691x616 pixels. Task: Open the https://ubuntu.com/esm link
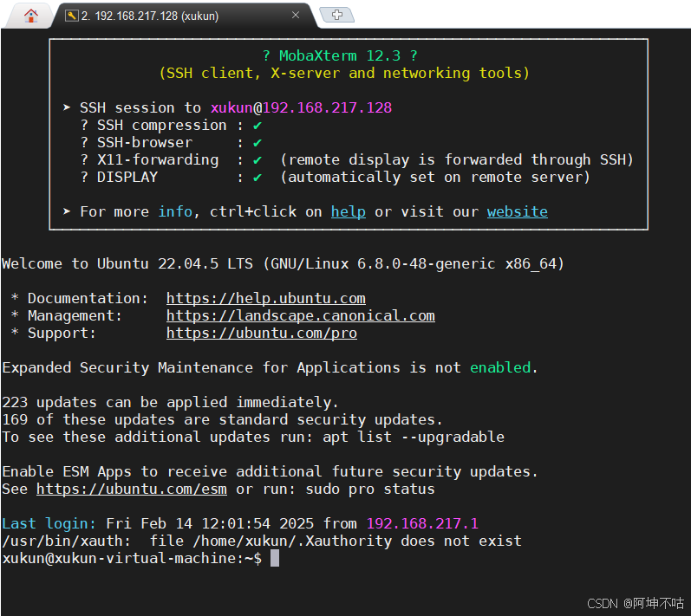(x=132, y=490)
